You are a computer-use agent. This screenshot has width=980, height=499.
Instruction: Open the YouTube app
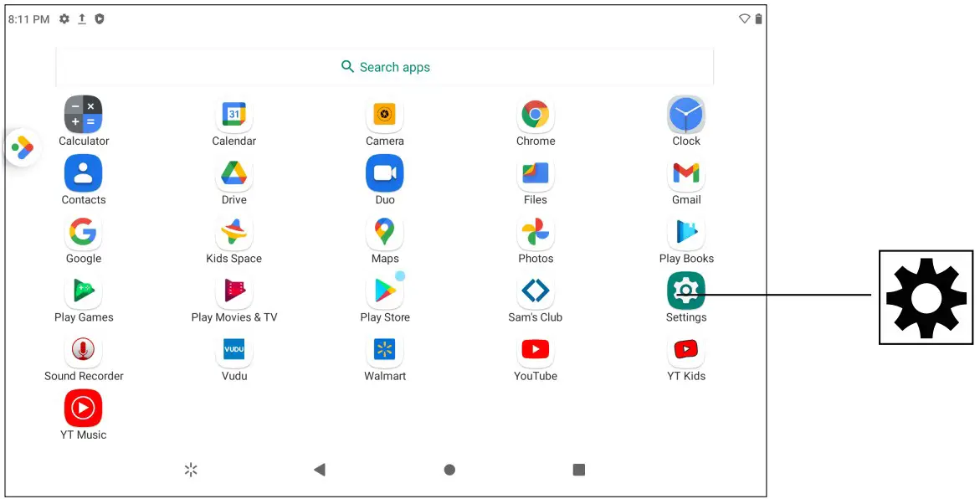click(x=536, y=350)
